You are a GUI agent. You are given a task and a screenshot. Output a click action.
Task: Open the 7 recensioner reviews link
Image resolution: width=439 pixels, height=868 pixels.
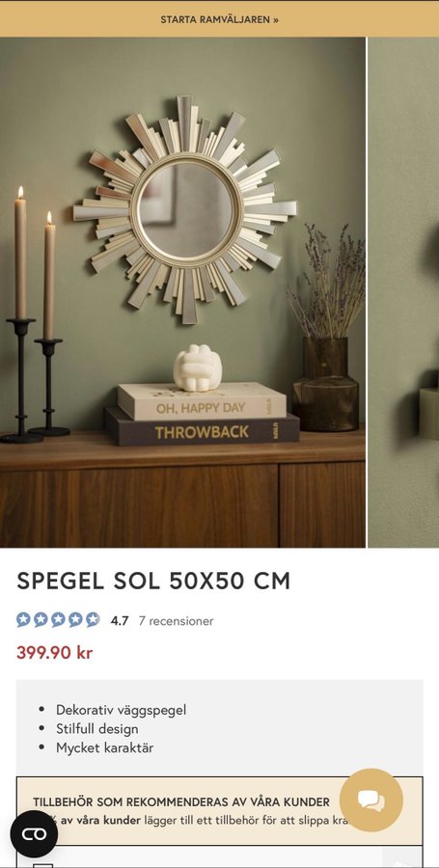pyautogui.click(x=176, y=621)
